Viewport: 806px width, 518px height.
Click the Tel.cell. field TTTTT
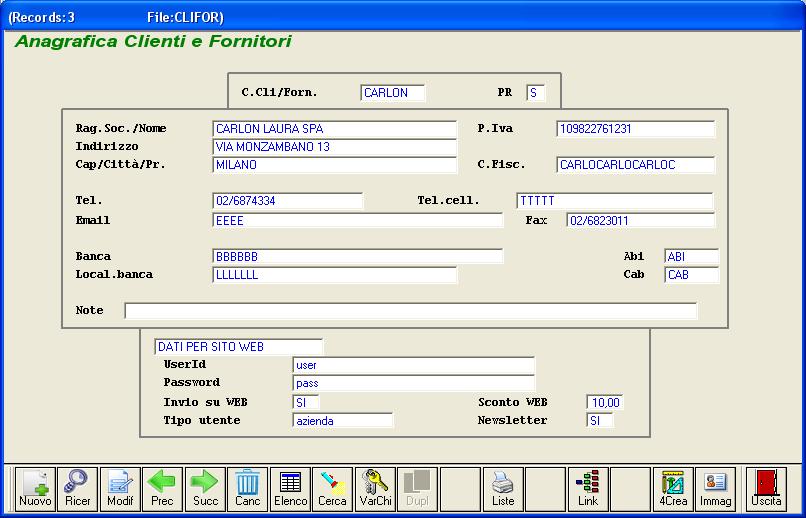[x=615, y=201]
